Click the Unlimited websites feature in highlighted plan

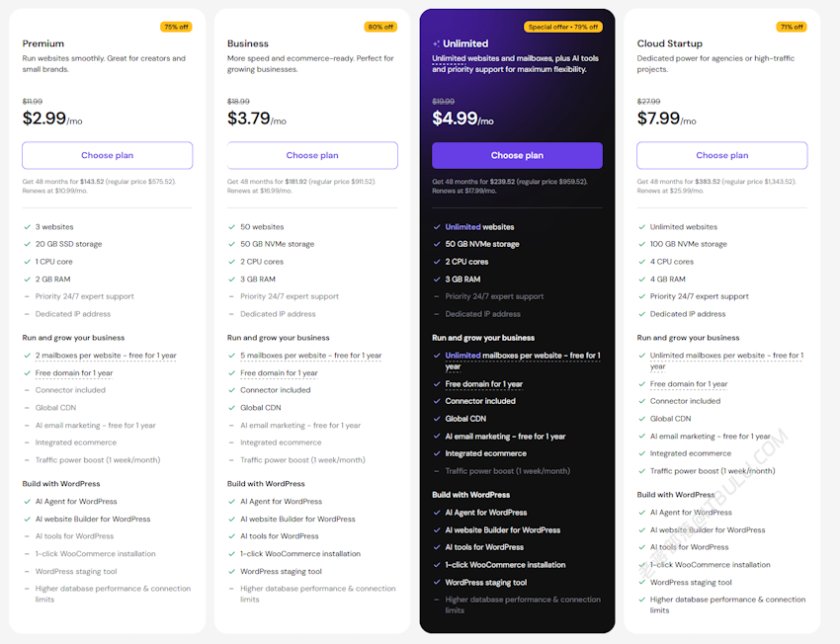point(479,227)
